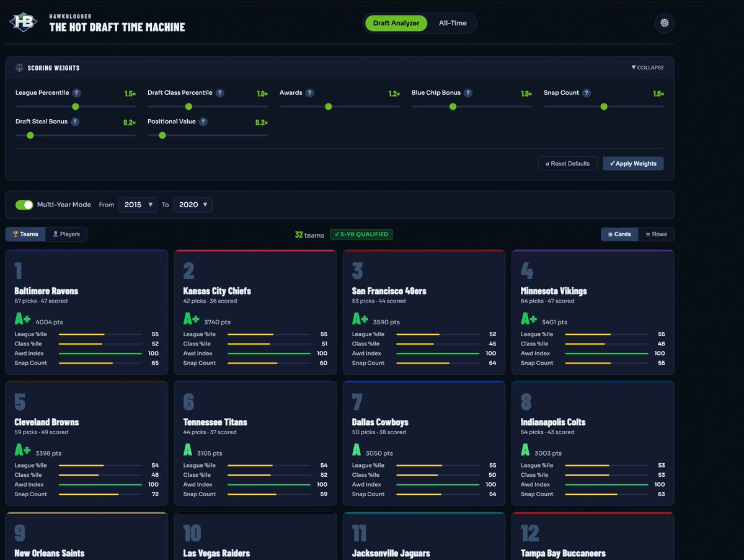Open the settings gear icon
This screenshot has height=560, width=744.
point(664,23)
